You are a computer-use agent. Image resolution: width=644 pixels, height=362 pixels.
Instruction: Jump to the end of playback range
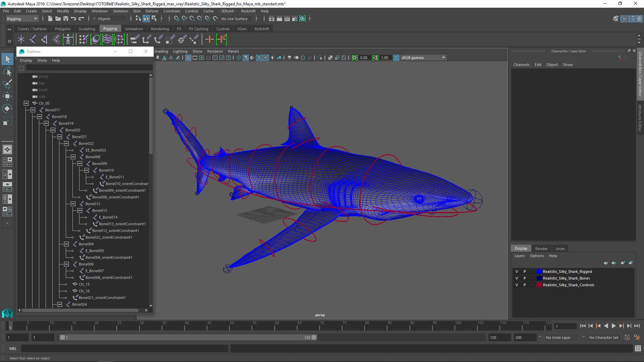[637, 326]
